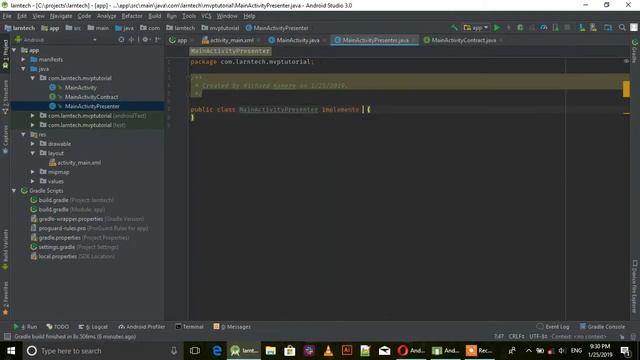This screenshot has height=360, width=640.
Task: Toggle the 1: Project side panel
Action: click(5, 54)
